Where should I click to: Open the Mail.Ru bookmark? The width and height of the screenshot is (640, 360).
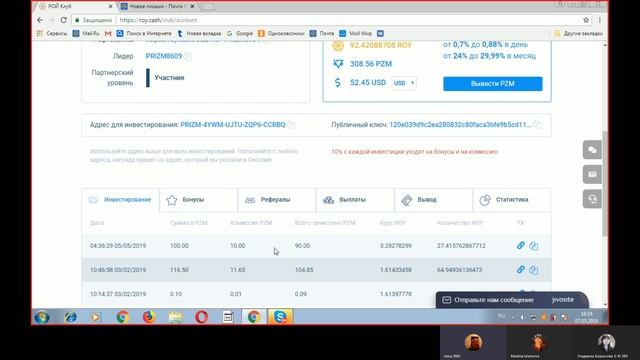pos(86,33)
